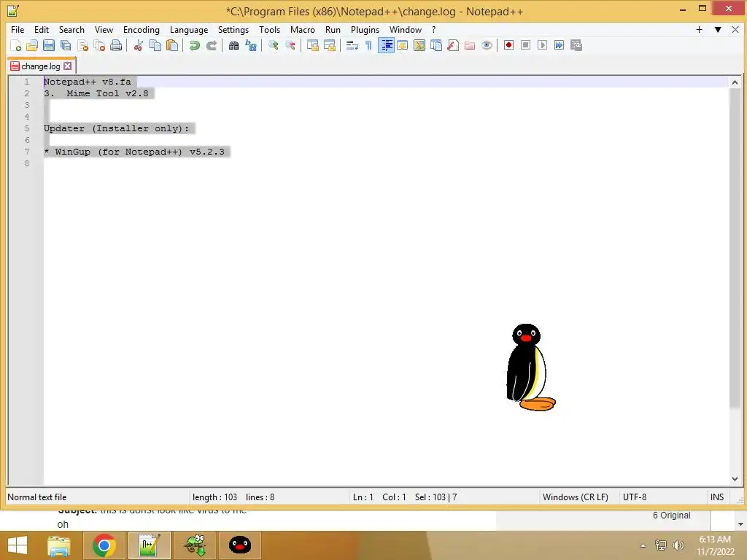Toggle Word Wrap in the toolbar
Screen dimensions: 747x560
click(x=352, y=45)
